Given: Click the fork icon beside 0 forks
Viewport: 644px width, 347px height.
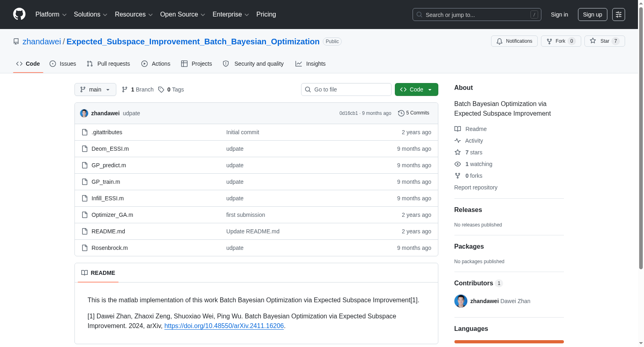Looking at the screenshot, I should coord(458,176).
